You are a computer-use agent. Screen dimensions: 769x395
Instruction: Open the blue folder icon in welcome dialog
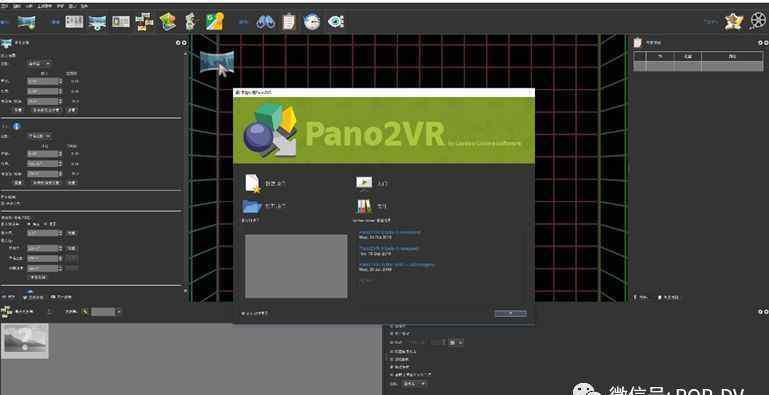(x=252, y=207)
